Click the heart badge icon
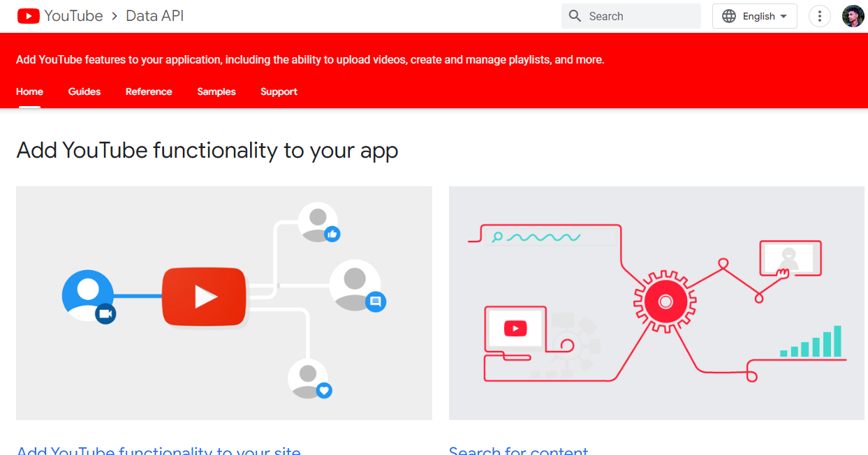The image size is (868, 455). [323, 390]
